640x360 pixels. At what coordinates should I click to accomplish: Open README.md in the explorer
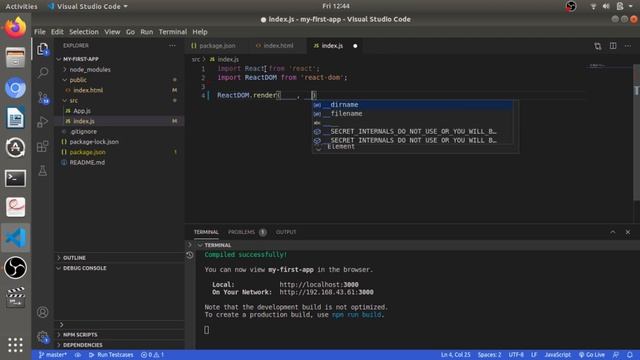pos(118,162)
